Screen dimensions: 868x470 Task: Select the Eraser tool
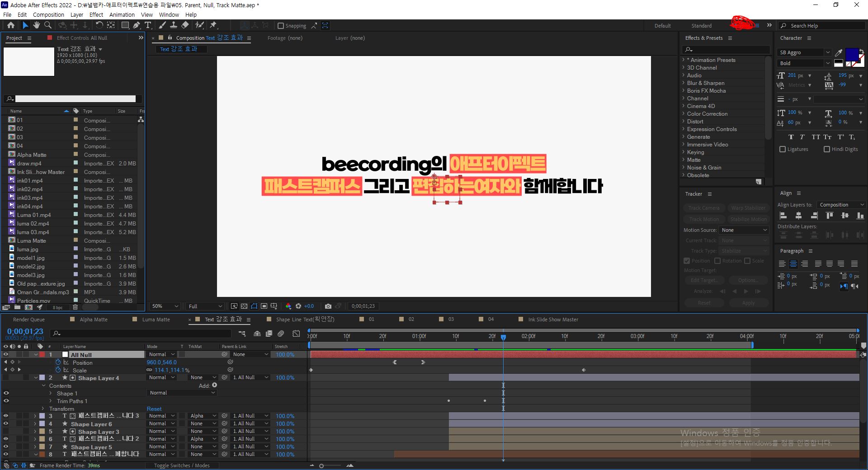(x=185, y=25)
